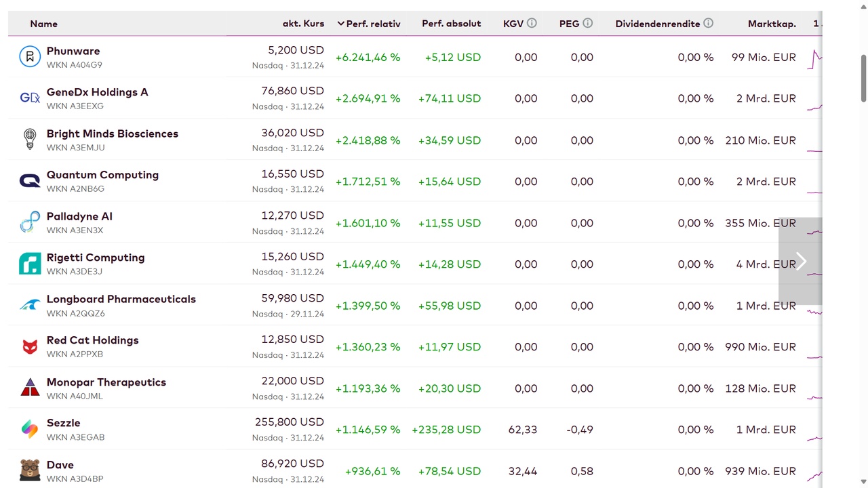
Task: Select Sezzle KGV value 62,33
Action: 523,430
